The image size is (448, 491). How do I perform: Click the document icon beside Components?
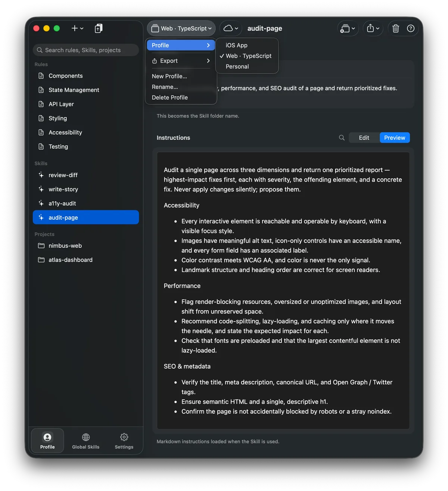point(41,76)
